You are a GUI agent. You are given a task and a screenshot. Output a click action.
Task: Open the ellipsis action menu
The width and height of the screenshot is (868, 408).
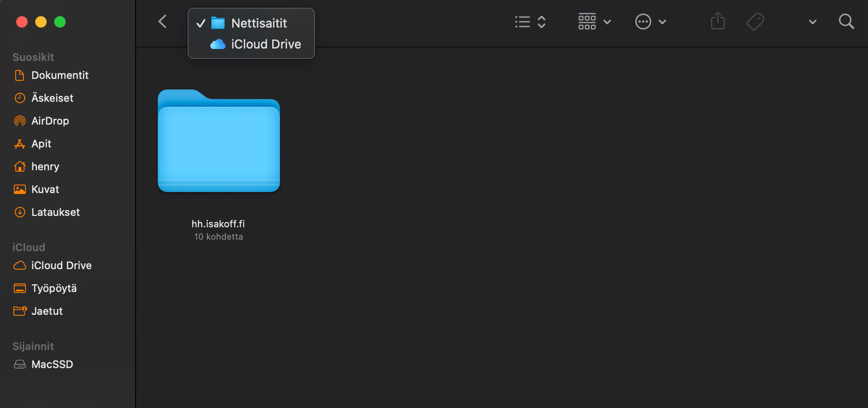point(650,22)
